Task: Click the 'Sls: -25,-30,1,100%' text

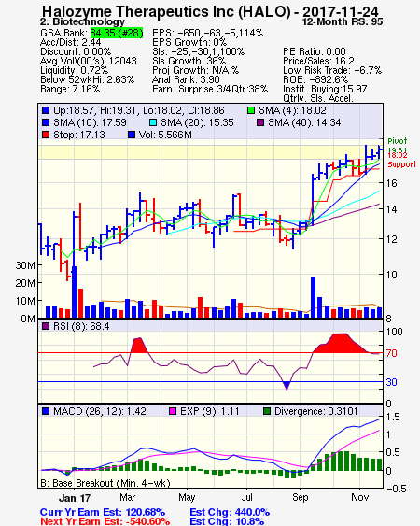Action: 199,51
